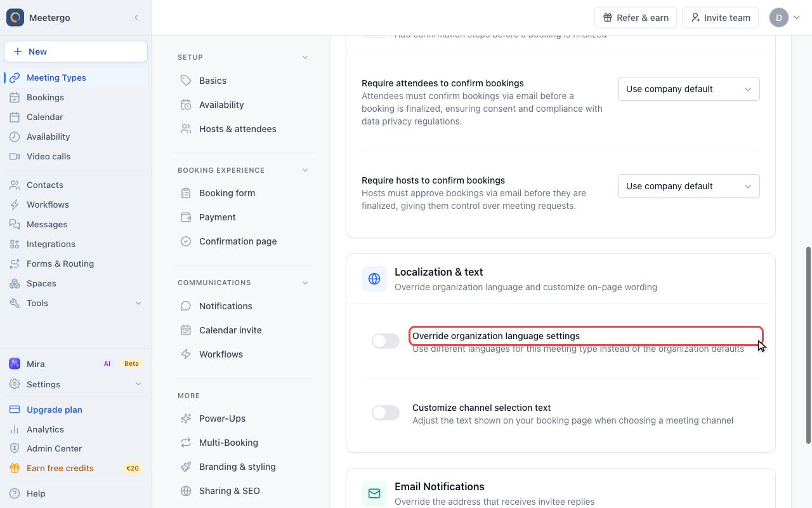Screen dimensions: 812x508
Task: Click the Invite team button
Action: pos(721,18)
